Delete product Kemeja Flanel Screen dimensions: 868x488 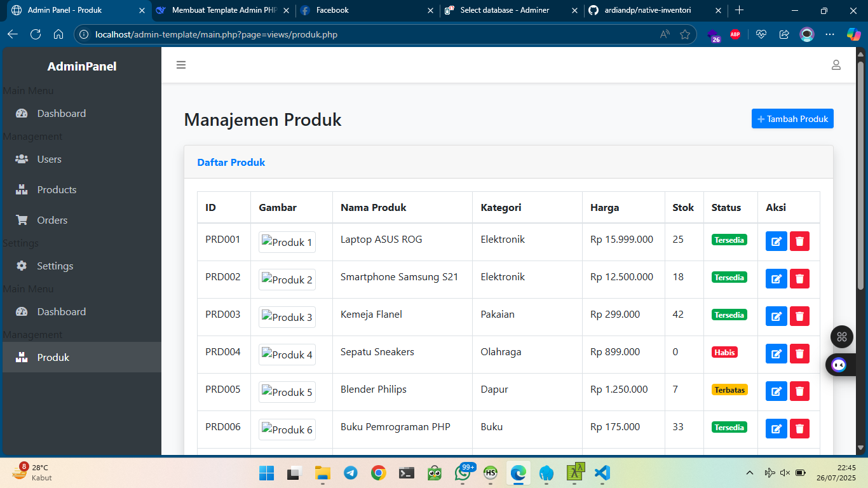[799, 316]
